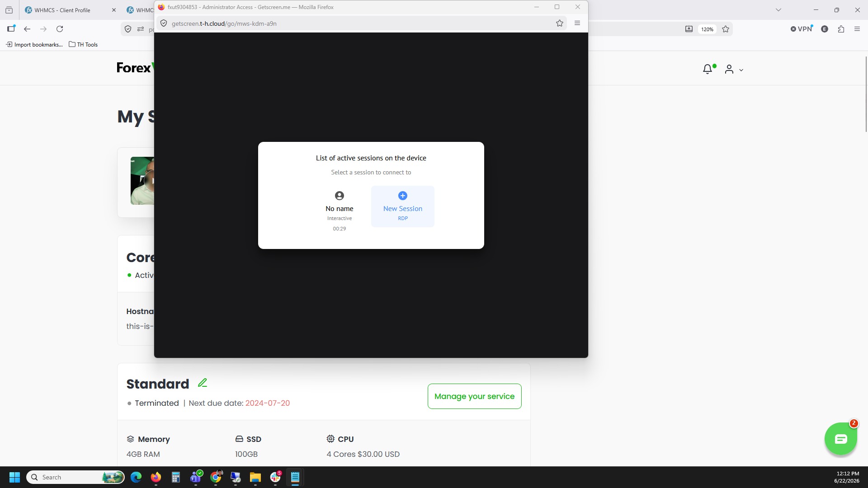Open File Explorer from the taskbar

coord(255,477)
